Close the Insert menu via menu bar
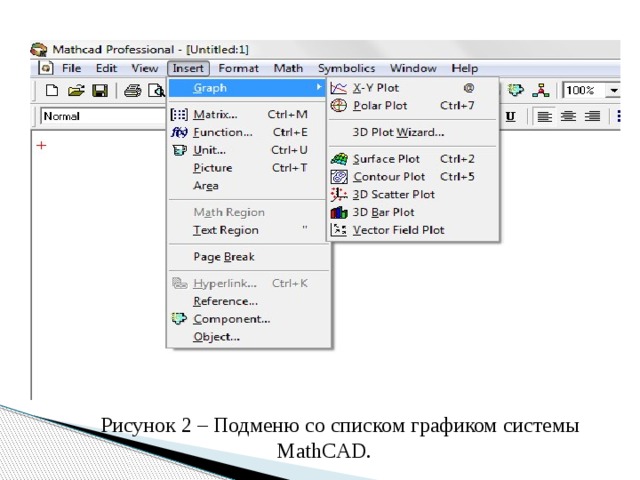 [188, 68]
